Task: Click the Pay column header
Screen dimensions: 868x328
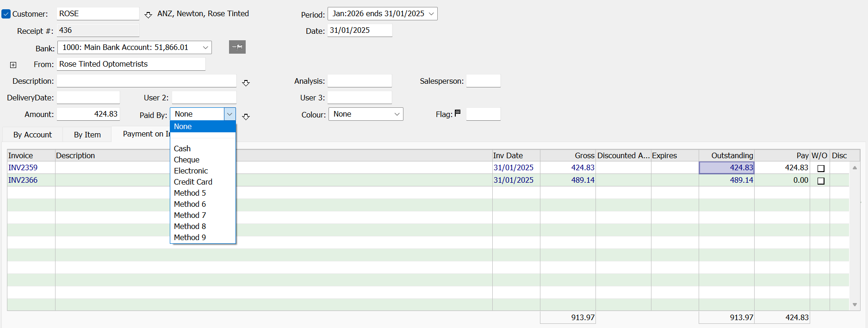Action: point(782,155)
